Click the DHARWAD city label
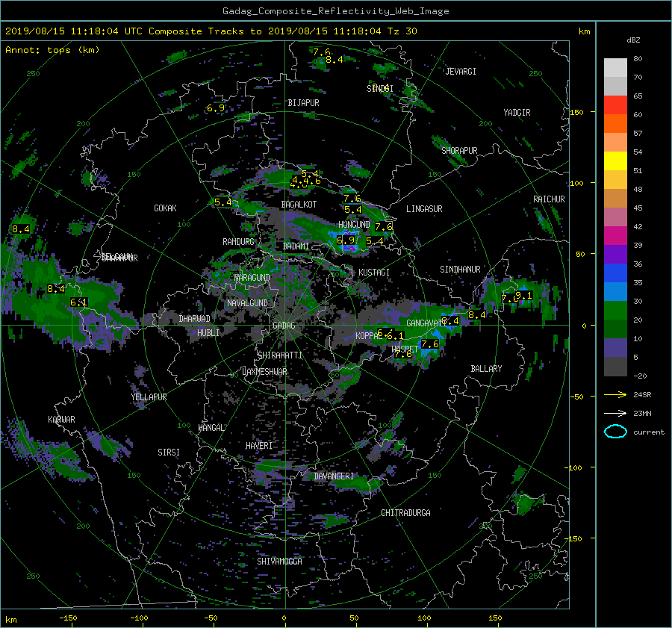 coord(195,319)
